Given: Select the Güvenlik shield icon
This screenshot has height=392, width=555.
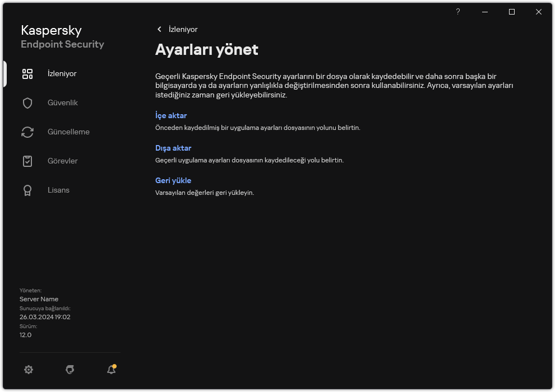Looking at the screenshot, I should [x=27, y=102].
